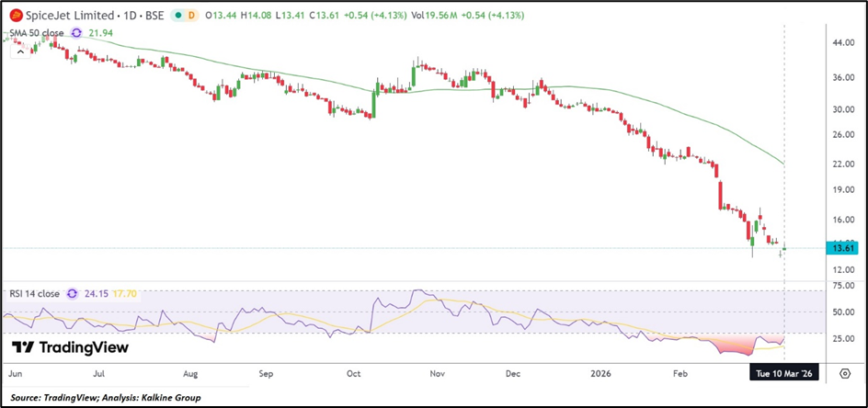Click the purple RSI value 24.15
868x408 pixels.
click(94, 294)
